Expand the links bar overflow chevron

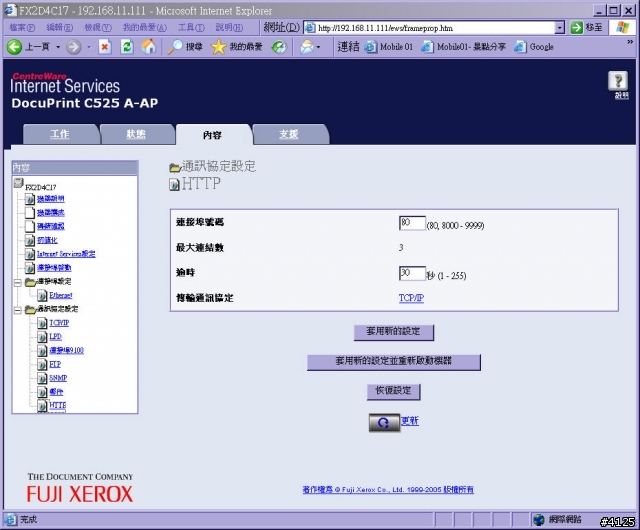(630, 42)
